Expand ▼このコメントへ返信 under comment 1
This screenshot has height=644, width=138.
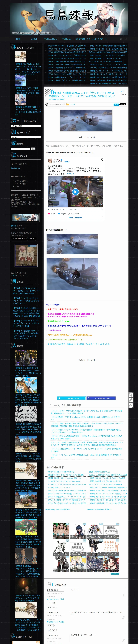(x=55, y=599)
